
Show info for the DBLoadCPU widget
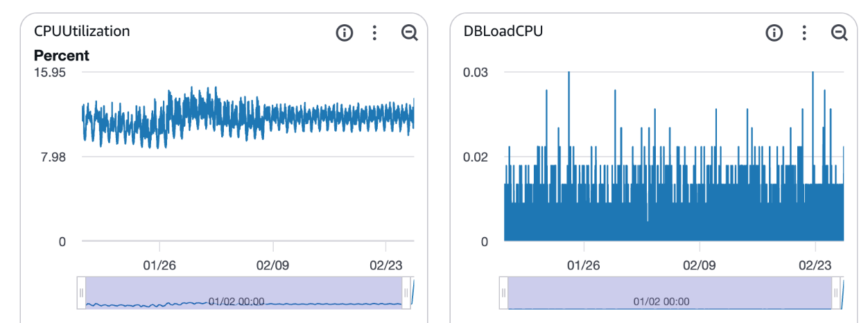[774, 33]
